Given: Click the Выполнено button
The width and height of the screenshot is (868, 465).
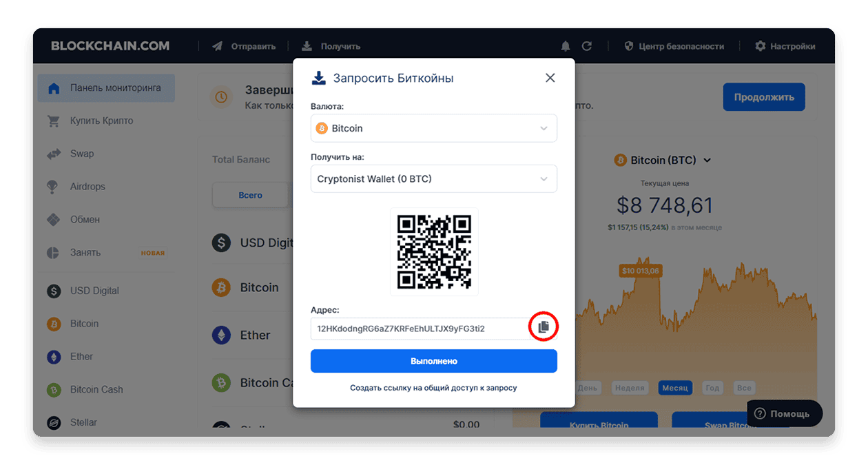Looking at the screenshot, I should coord(434,361).
